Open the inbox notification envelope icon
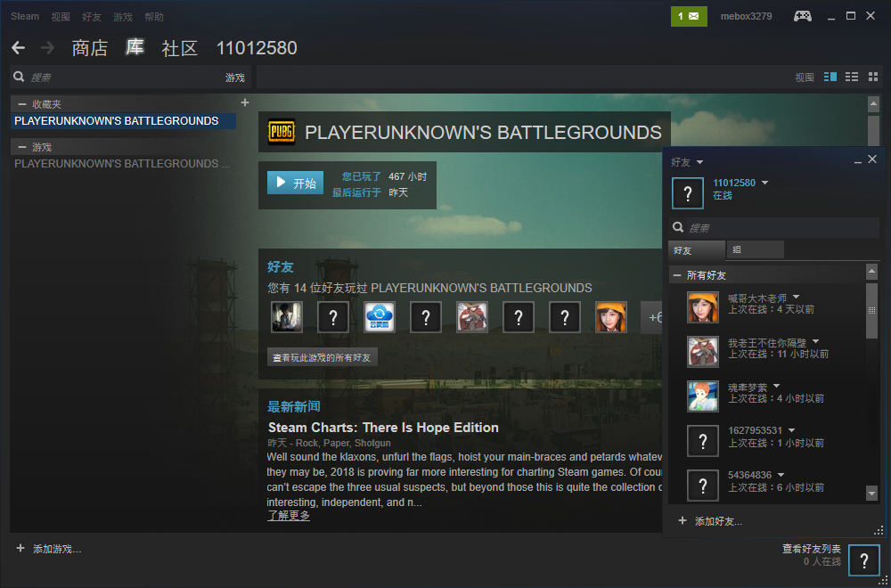891x588 pixels. coord(689,16)
